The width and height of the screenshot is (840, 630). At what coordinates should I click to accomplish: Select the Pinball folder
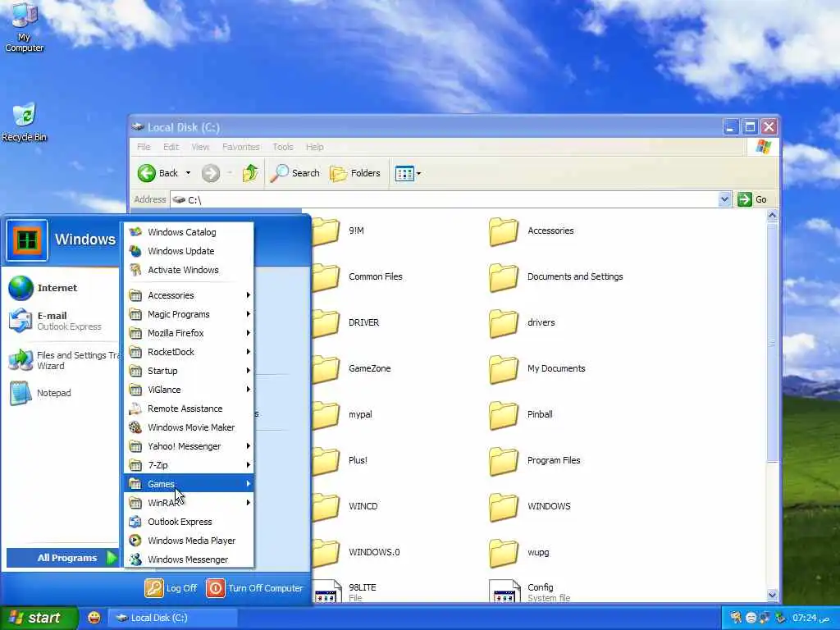[521, 414]
